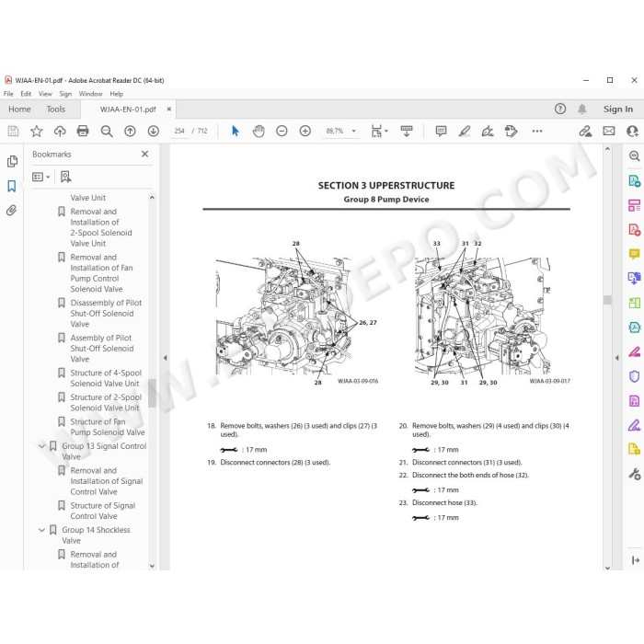644x644 pixels.
Task: Click bookmarks panel scrollbar thumb
Action: pos(152,392)
